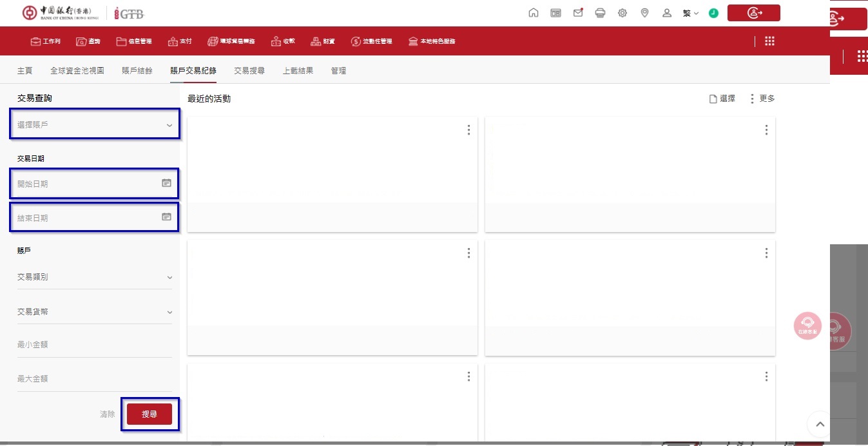
Task: Open the 交易貨幣 currency dropdown
Action: tap(94, 312)
